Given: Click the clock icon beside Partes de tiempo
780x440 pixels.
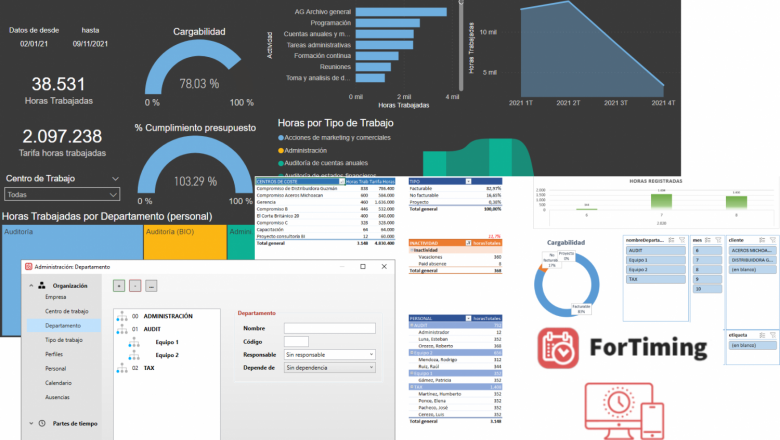Looking at the screenshot, I should pos(42,423).
